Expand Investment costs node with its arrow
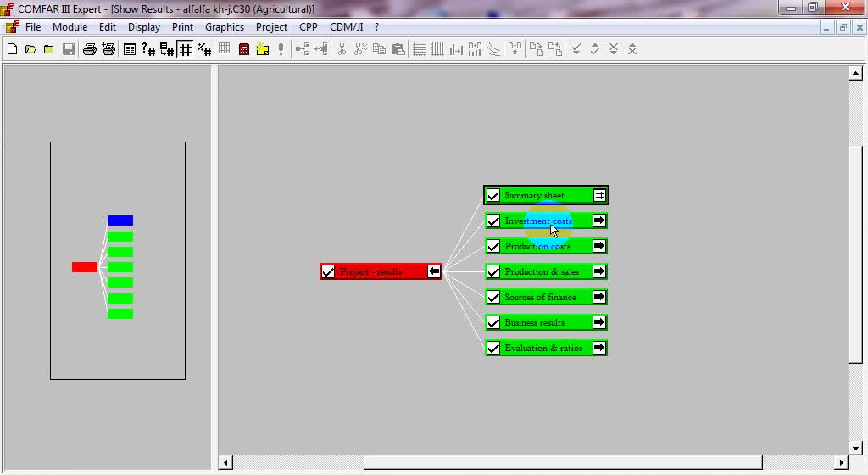Image resolution: width=868 pixels, height=475 pixels. pyautogui.click(x=599, y=221)
